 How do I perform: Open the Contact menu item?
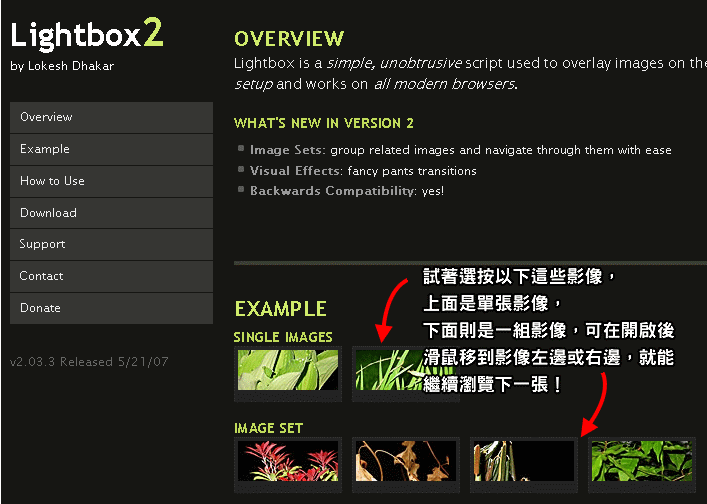111,276
